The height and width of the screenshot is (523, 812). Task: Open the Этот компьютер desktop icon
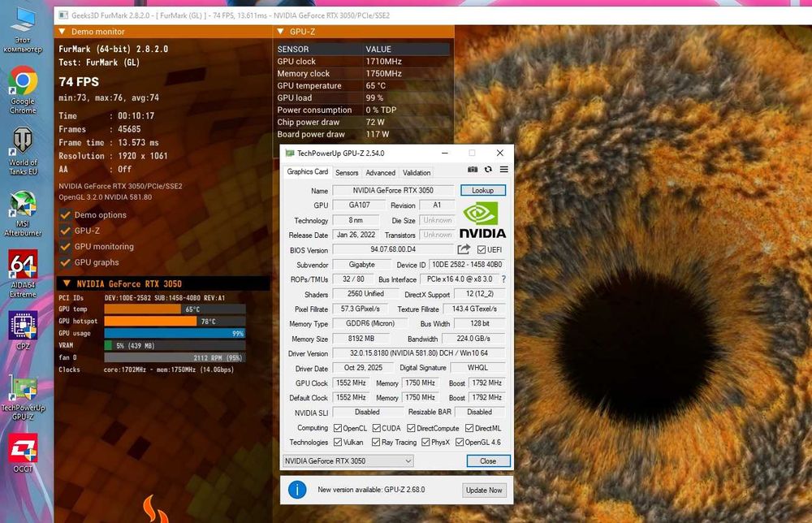tap(23, 29)
